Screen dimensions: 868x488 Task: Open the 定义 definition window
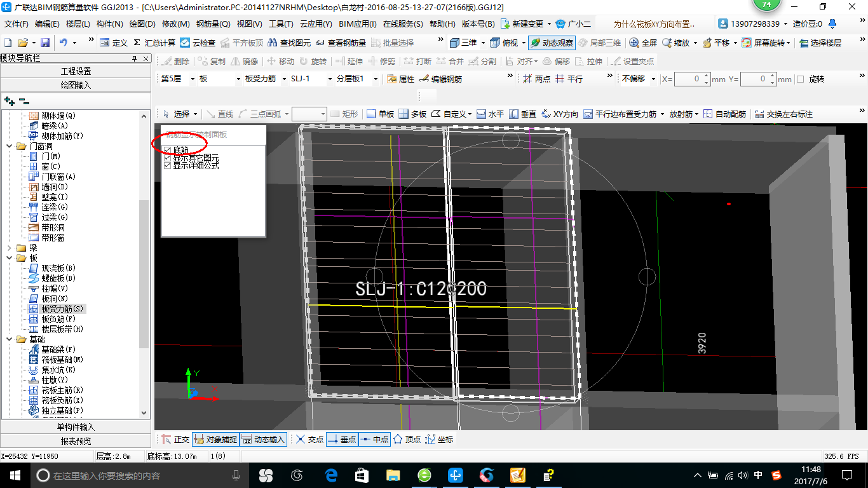114,43
